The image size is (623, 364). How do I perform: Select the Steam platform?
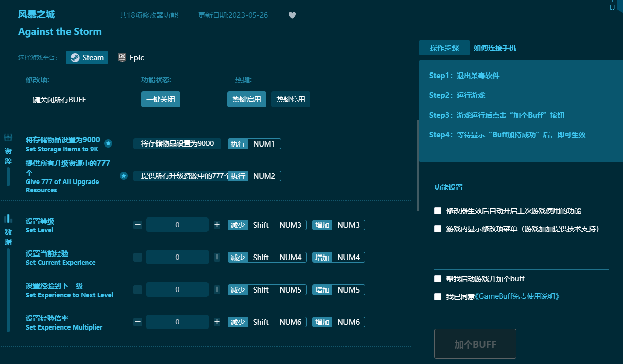point(87,58)
